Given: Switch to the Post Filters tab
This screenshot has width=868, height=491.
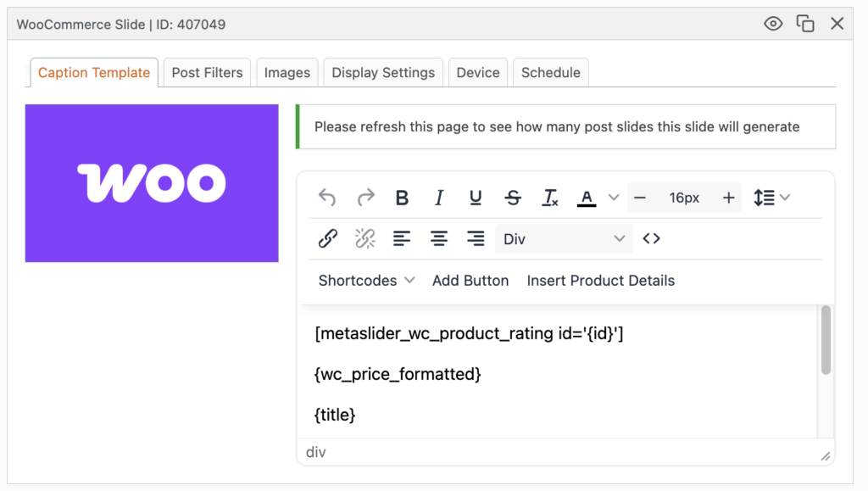Looking at the screenshot, I should click(206, 72).
